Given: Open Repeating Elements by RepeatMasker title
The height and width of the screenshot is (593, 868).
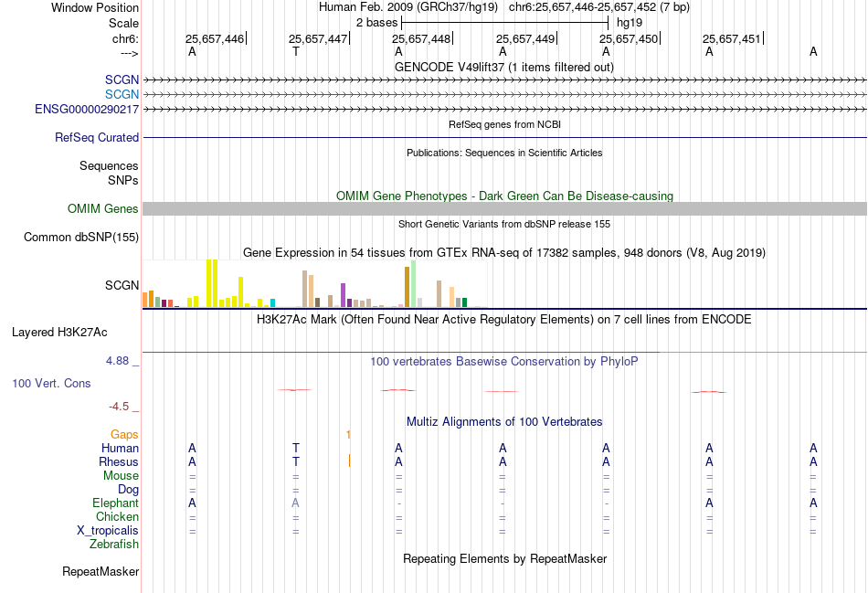Looking at the screenshot, I should coord(504,558).
